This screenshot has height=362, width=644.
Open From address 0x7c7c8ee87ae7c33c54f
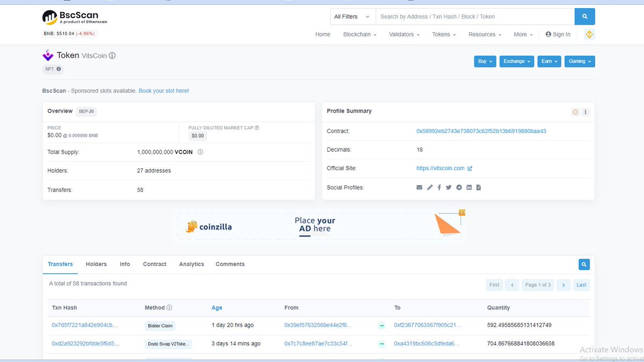tap(318, 344)
